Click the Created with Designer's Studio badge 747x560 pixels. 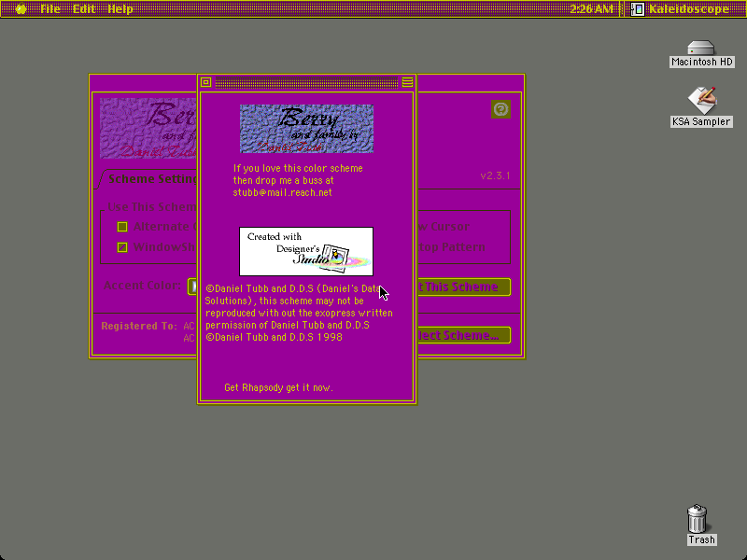[306, 251]
